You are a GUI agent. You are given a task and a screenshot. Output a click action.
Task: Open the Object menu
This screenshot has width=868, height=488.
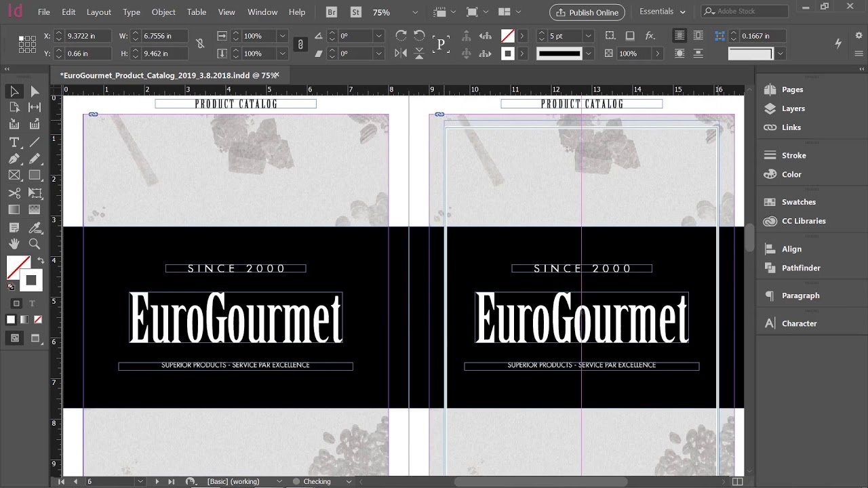(163, 12)
